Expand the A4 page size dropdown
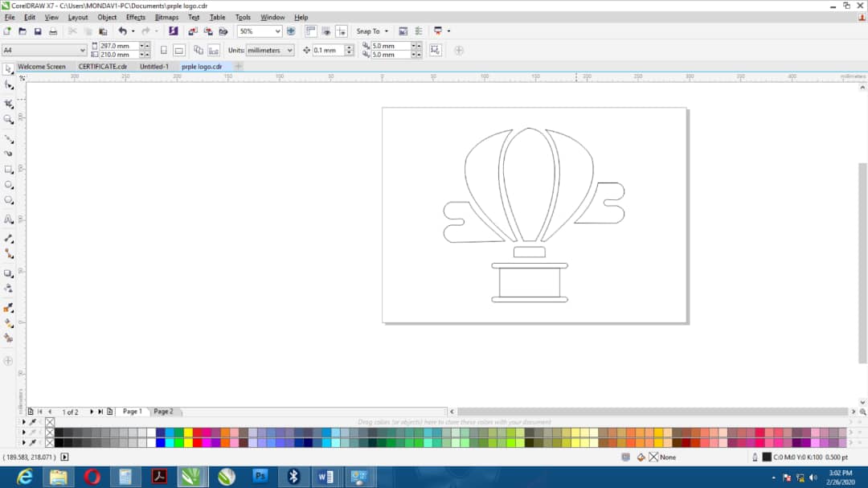 point(82,50)
